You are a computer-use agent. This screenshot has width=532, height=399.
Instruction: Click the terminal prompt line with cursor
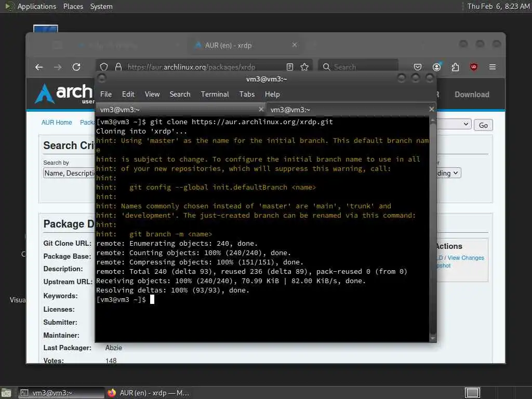[x=125, y=299]
